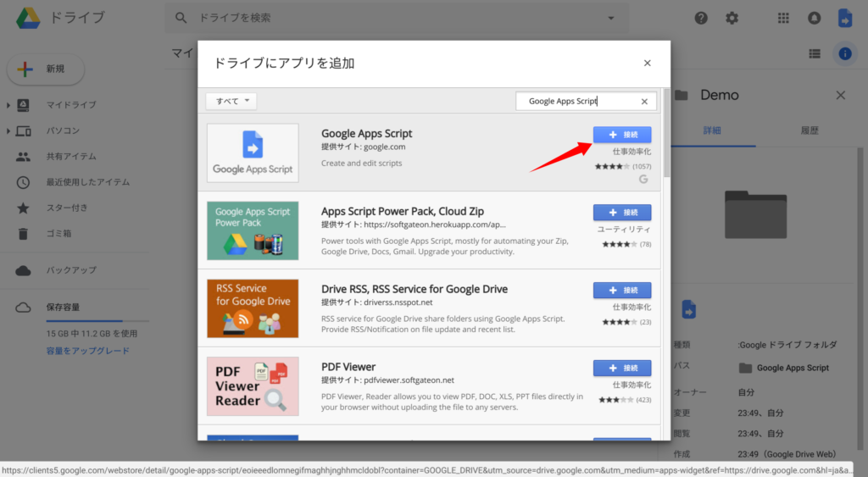This screenshot has width=868, height=477.
Task: Switch to list view layout icon
Action: (815, 53)
